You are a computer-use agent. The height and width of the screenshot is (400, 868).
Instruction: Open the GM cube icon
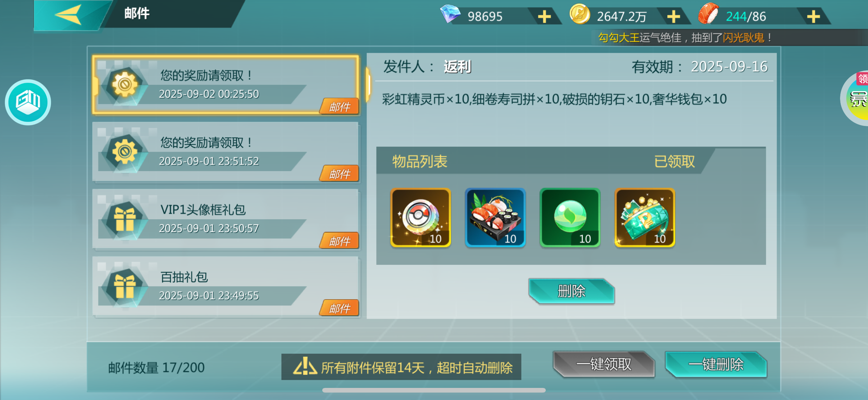tap(28, 102)
